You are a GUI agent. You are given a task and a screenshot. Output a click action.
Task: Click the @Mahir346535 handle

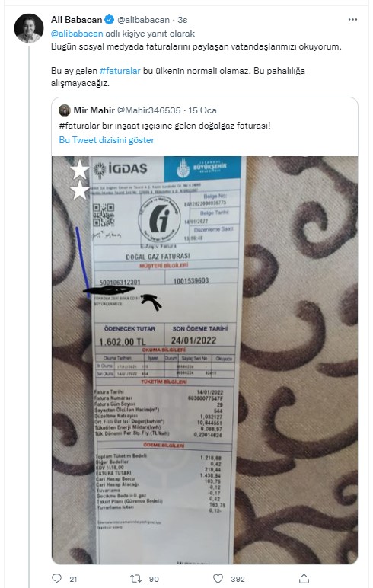149,110
